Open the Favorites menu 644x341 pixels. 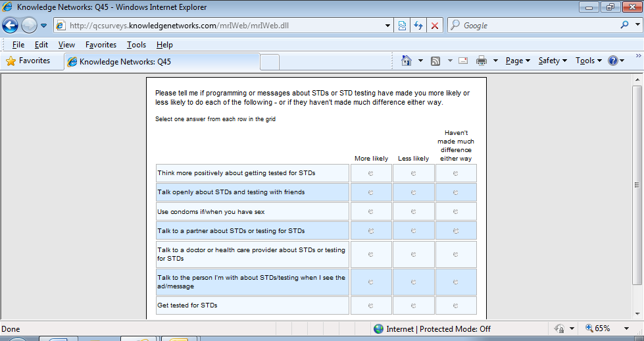coord(101,45)
